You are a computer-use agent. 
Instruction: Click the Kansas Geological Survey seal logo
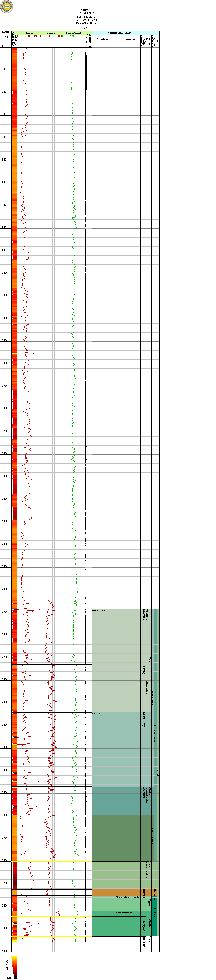pos(7,7)
